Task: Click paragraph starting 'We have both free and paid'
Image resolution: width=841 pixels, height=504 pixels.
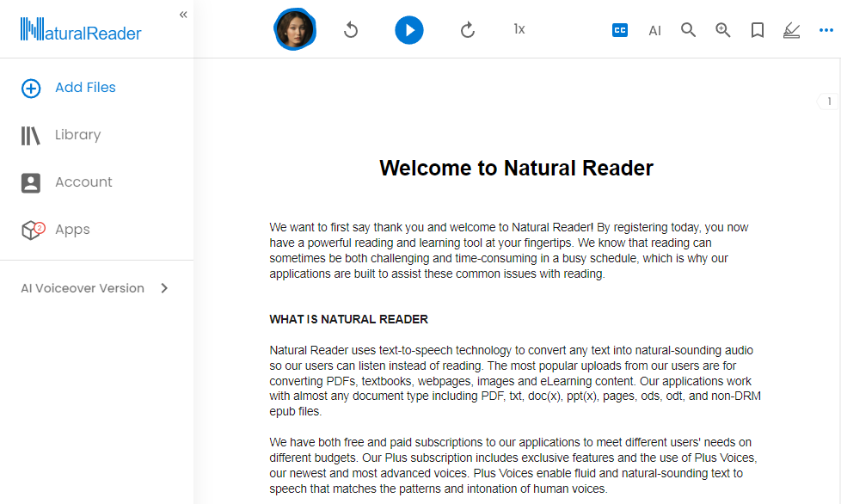Action: point(513,465)
